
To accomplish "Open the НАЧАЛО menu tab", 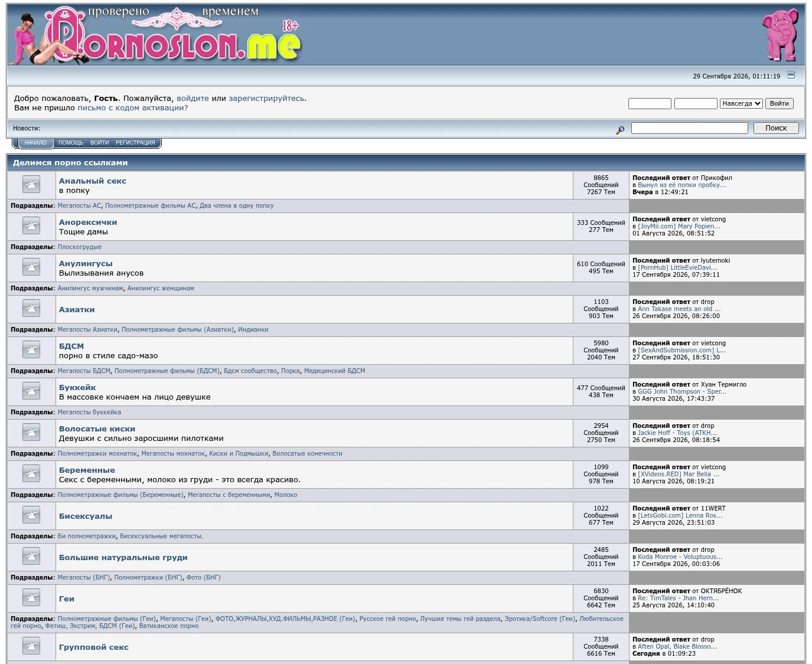I will tap(35, 143).
